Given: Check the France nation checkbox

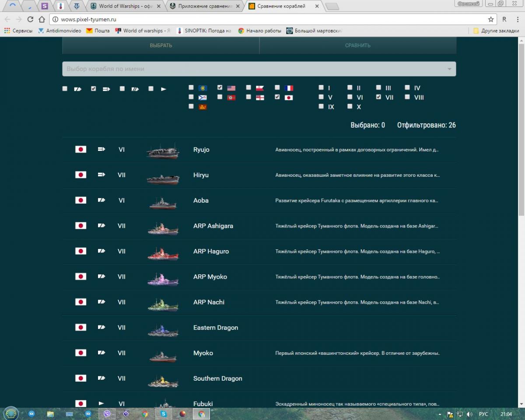Looking at the screenshot, I should tap(277, 87).
